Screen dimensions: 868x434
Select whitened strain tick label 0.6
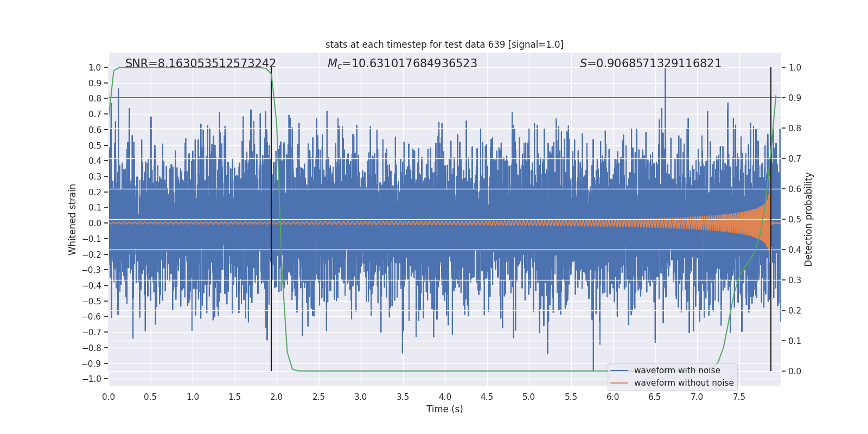pyautogui.click(x=95, y=130)
